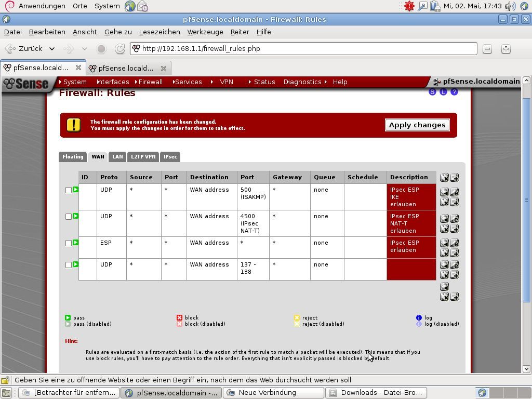
Task: Add new rule based on the 500 (ISAKMP) rule
Action: click(454, 202)
